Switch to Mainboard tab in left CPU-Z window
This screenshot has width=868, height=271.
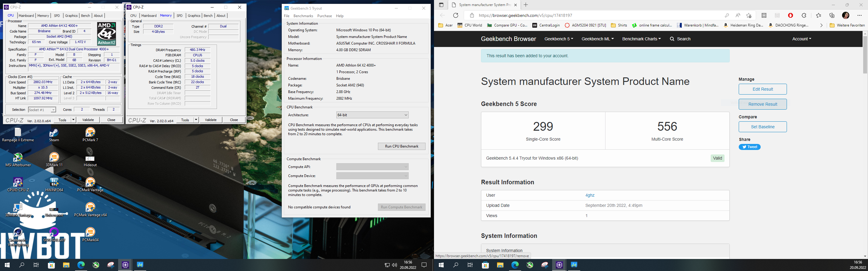[x=26, y=15]
